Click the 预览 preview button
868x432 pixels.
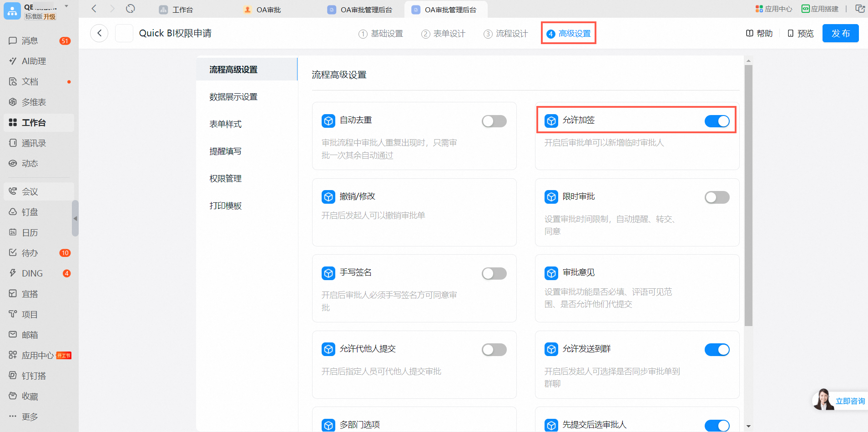coord(801,34)
